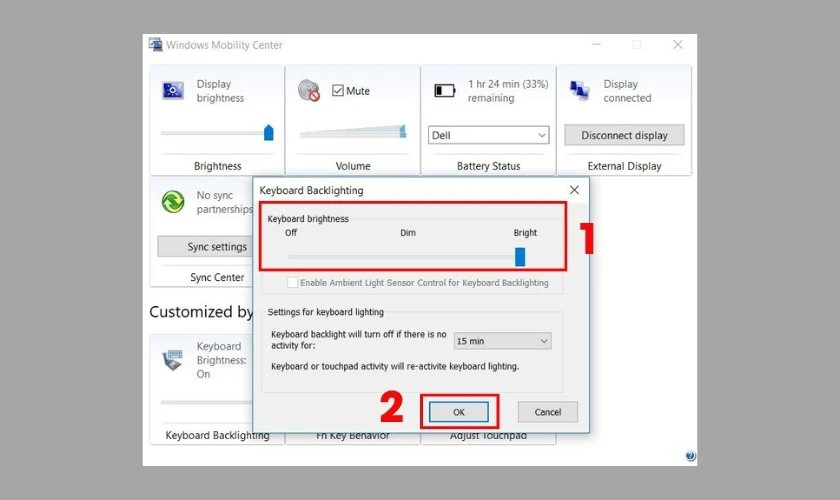Click Cancel in Keyboard Backlighting dialog
The image size is (840, 500).
tap(548, 412)
